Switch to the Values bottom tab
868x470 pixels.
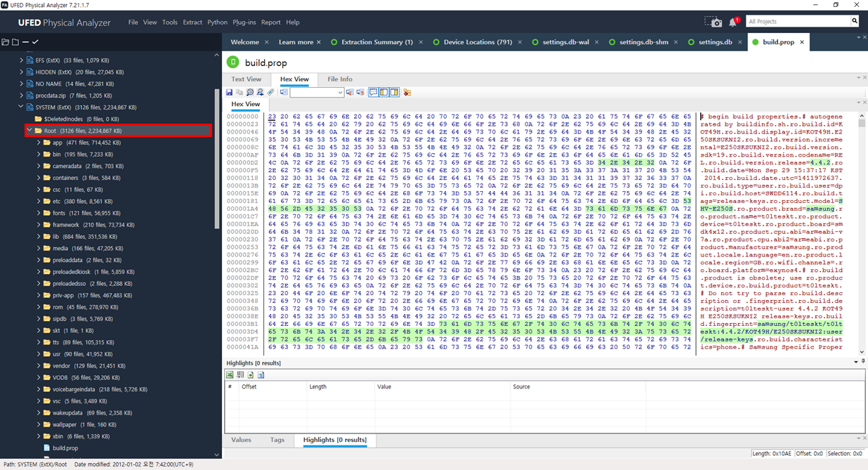(x=241, y=440)
